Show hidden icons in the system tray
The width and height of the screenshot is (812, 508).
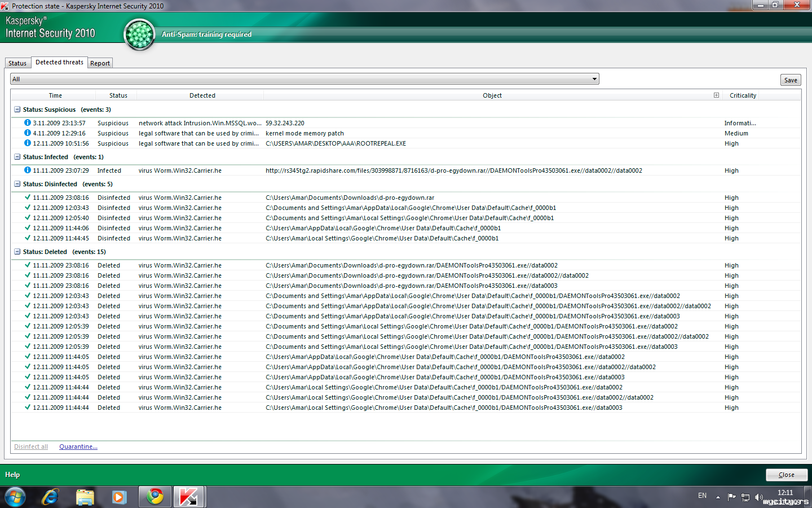(x=718, y=497)
